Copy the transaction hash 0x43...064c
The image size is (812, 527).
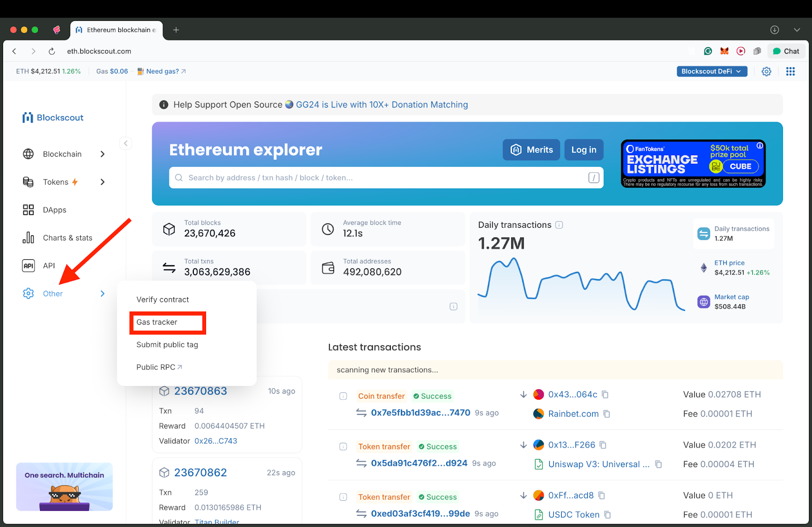coord(606,394)
